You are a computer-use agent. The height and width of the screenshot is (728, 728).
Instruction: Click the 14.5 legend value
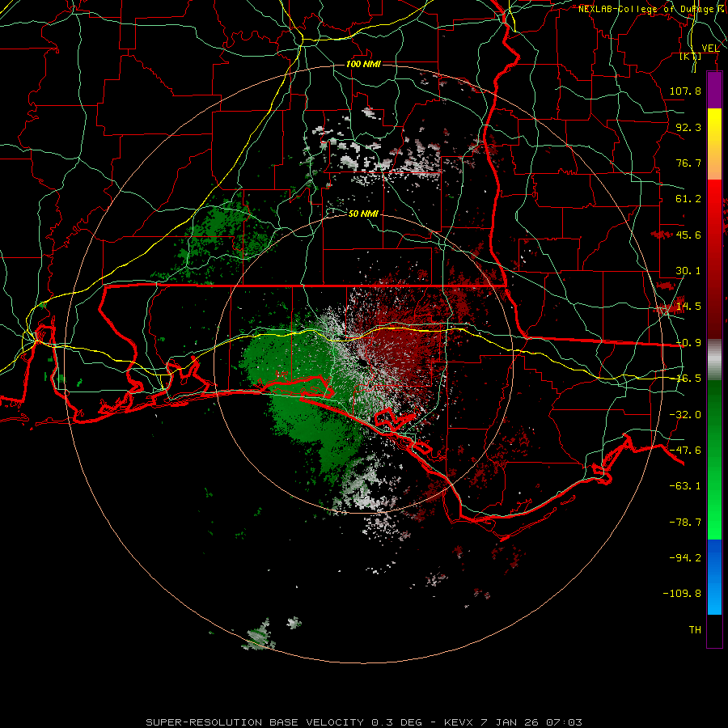tap(688, 307)
